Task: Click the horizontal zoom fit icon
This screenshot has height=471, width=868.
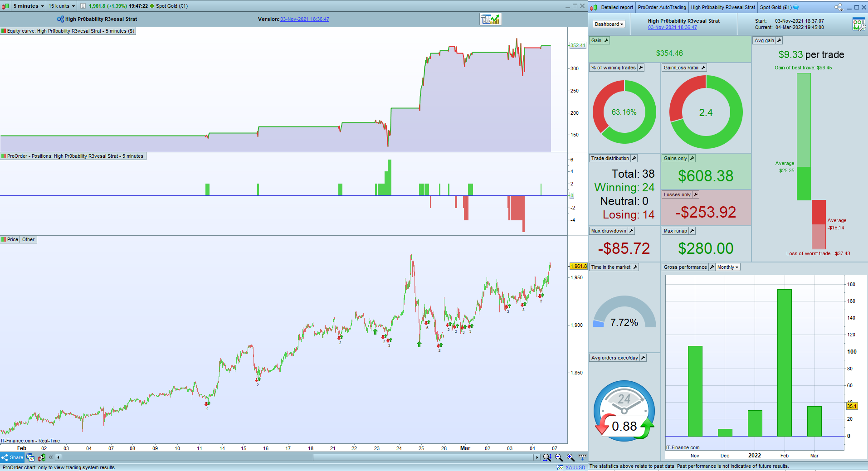Action: 547,457
